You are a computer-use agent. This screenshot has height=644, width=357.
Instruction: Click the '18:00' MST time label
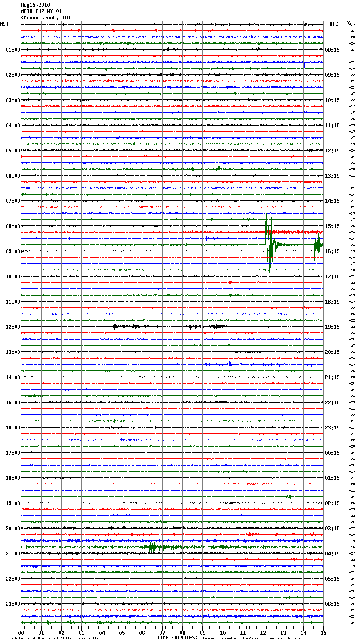click(13, 478)
